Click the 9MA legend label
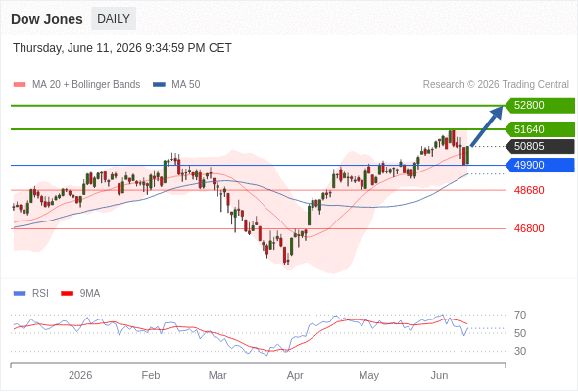578x392 pixels. [90, 294]
